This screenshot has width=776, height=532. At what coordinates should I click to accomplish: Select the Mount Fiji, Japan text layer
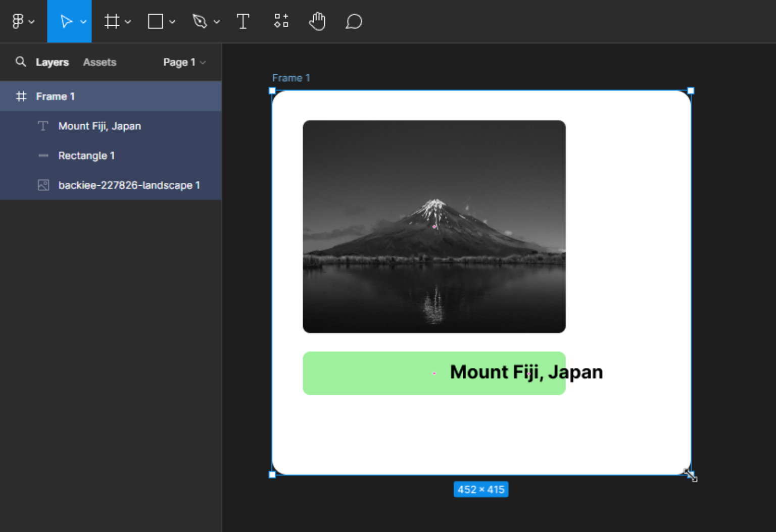[111, 126]
